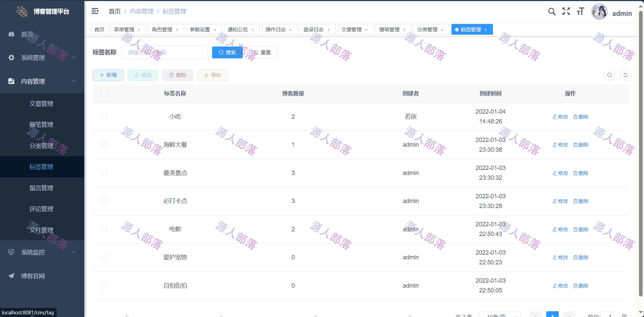The height and width of the screenshot is (317, 644).
Task: Collapse the sidebar with the hamburger icon
Action: point(95,11)
